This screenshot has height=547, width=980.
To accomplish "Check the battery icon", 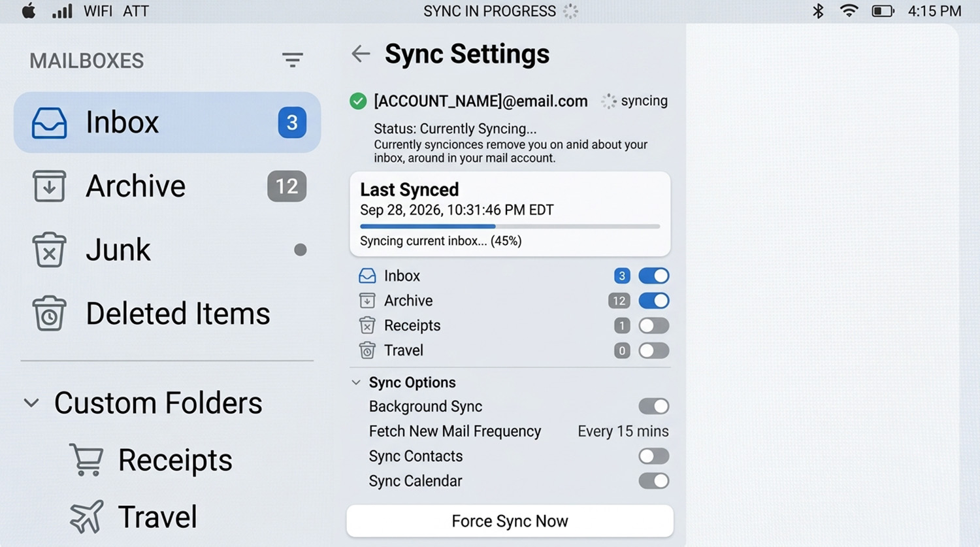I will point(883,11).
